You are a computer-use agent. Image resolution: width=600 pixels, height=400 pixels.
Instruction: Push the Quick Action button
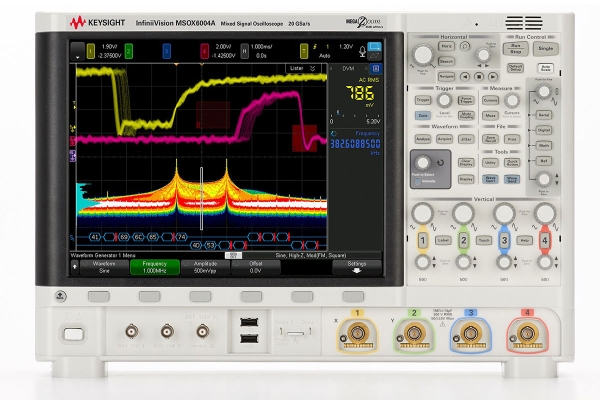pos(512,163)
